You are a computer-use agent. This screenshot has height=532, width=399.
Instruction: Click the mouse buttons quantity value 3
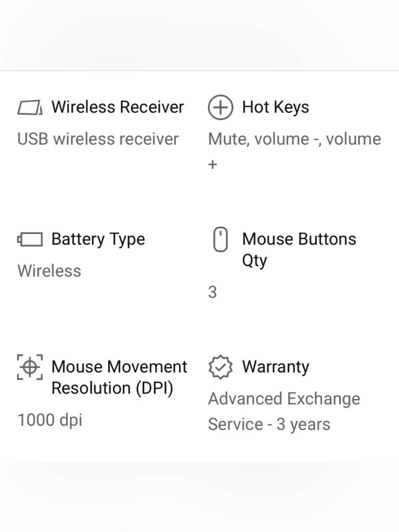212,292
